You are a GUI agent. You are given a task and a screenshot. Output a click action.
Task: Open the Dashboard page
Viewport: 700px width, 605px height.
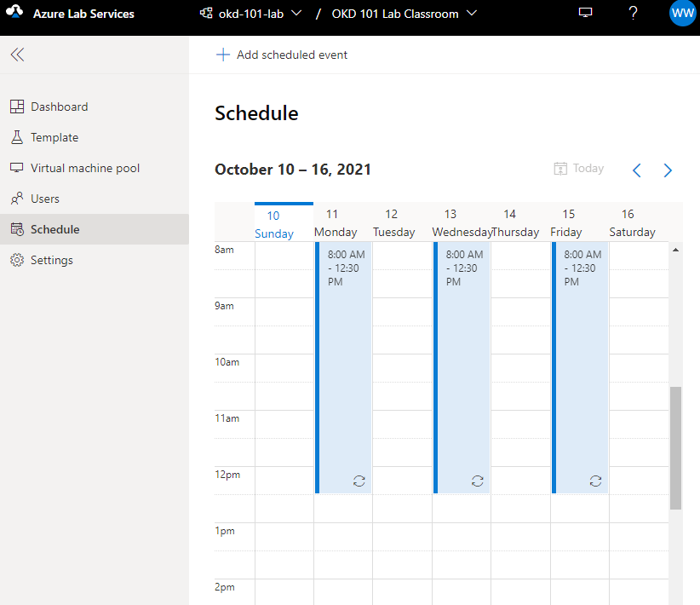tap(95, 107)
